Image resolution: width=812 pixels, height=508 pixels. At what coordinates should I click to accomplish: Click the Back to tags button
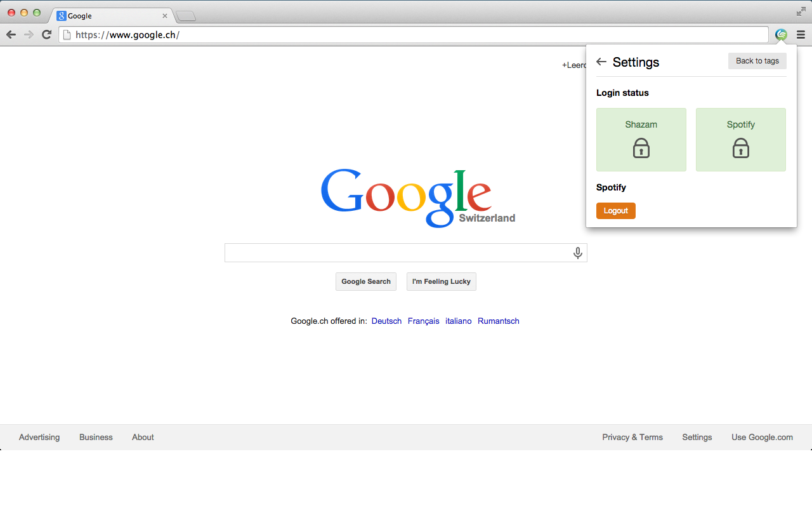pos(757,61)
